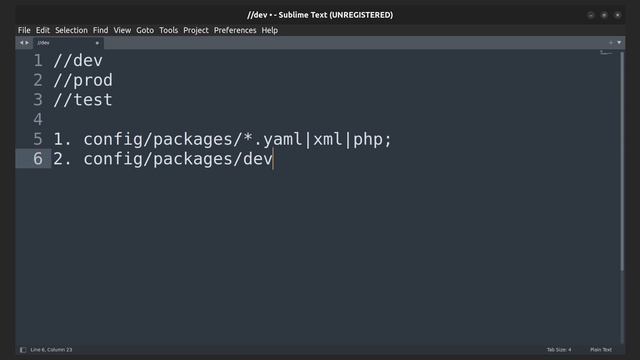Open the View menu

122,30
